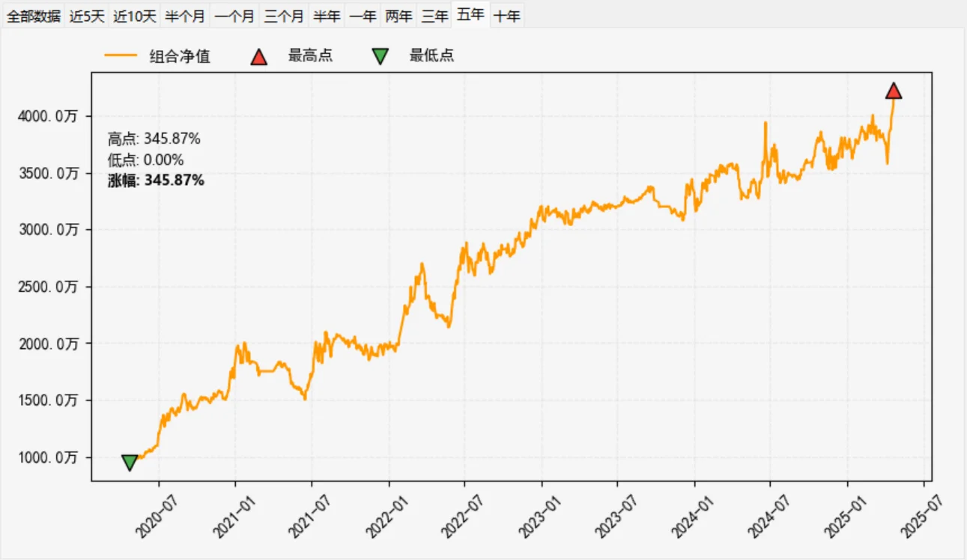Click the 3500.0万 y-axis label
The height and width of the screenshot is (560, 967).
[x=49, y=173]
